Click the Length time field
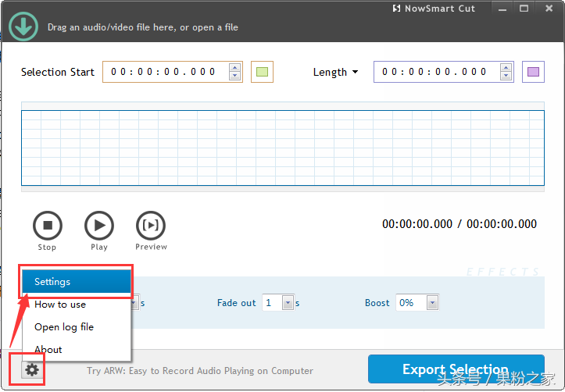Image resolution: width=565 pixels, height=392 pixels. pos(444,72)
